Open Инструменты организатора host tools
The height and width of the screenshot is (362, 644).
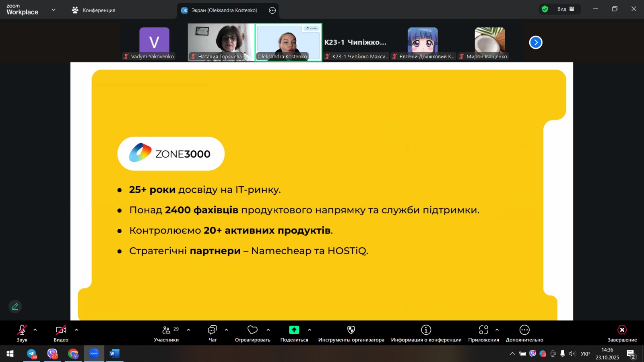pyautogui.click(x=351, y=330)
